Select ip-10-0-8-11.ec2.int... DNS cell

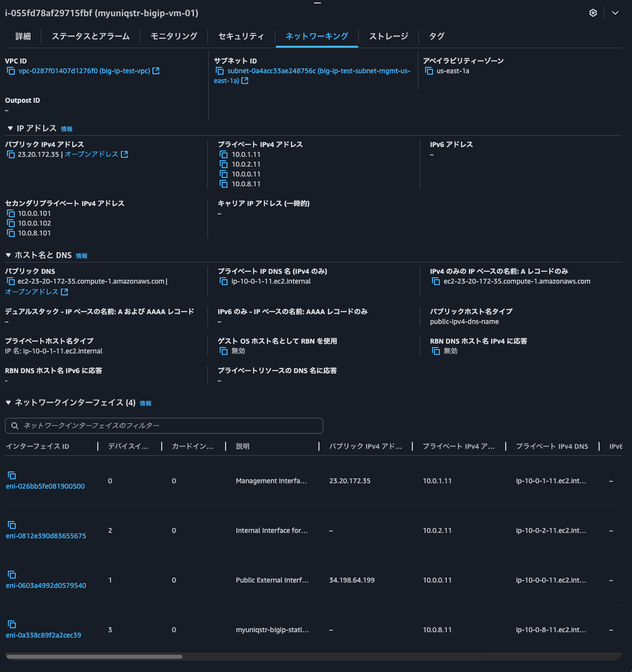click(551, 630)
